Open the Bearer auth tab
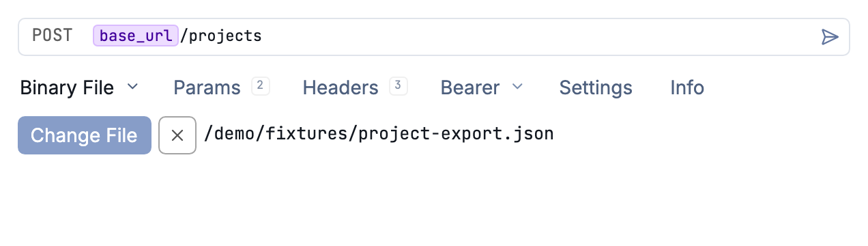This screenshot has width=868, height=246. coord(470,87)
